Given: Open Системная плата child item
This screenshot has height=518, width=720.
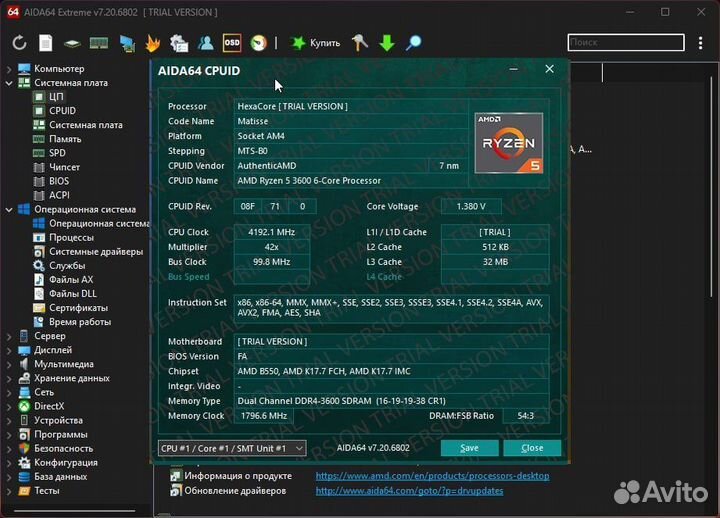Looking at the screenshot, I should pyautogui.click(x=86, y=125).
